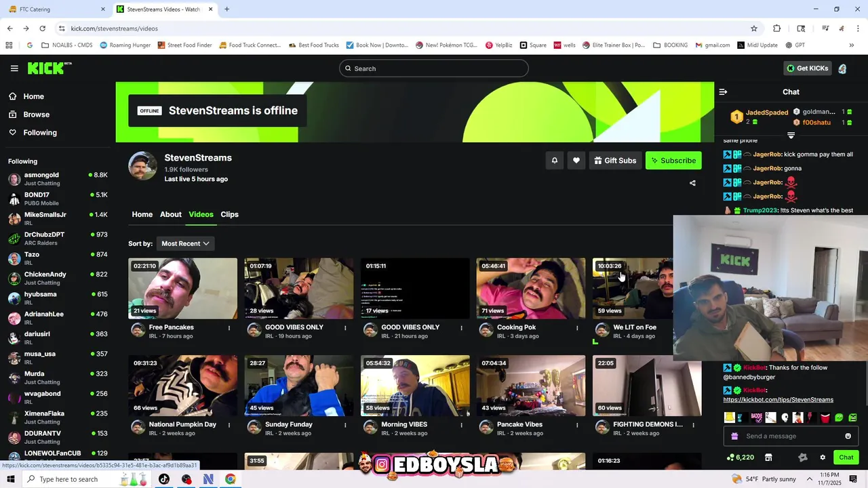The image size is (868, 488).
Task: Open options menu for Morning VIBES video
Action: pos(461,425)
